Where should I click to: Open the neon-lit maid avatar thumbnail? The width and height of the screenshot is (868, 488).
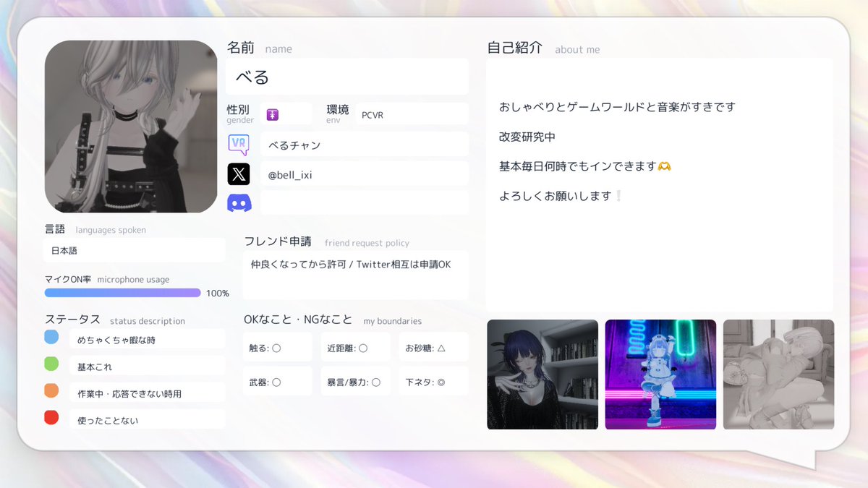[660, 374]
